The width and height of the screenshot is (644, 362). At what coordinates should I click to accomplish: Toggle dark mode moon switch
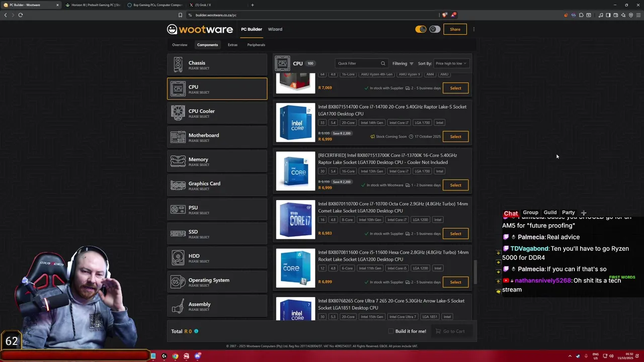[x=421, y=29]
